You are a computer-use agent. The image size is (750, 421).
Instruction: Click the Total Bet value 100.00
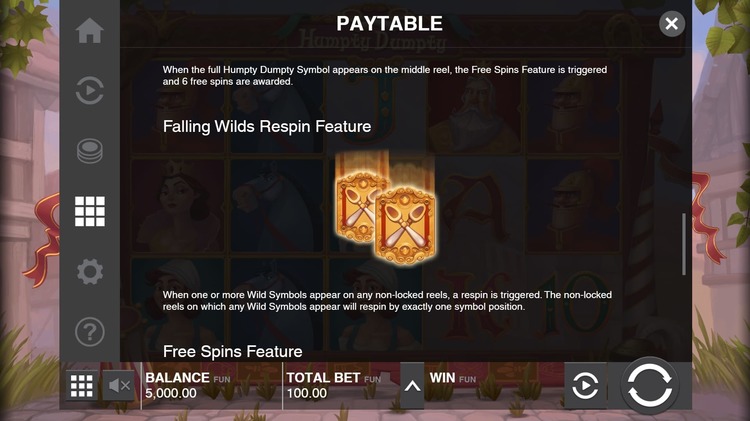[x=307, y=393]
